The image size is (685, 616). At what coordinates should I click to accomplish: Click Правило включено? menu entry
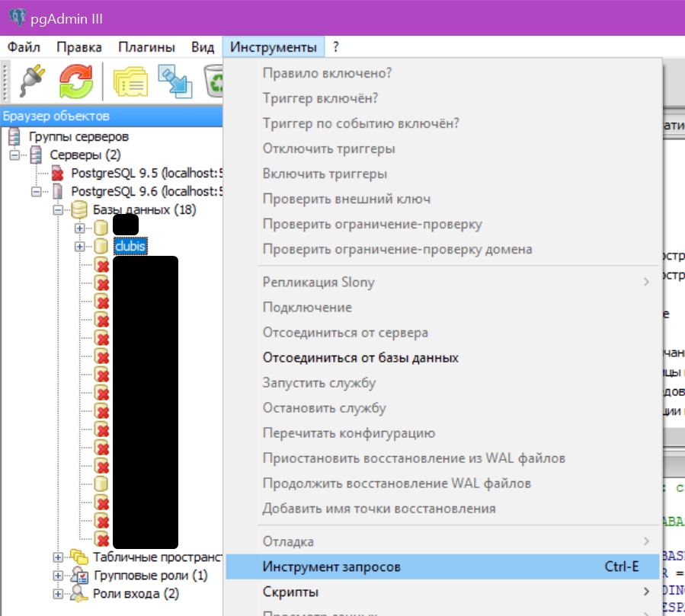(x=442, y=73)
